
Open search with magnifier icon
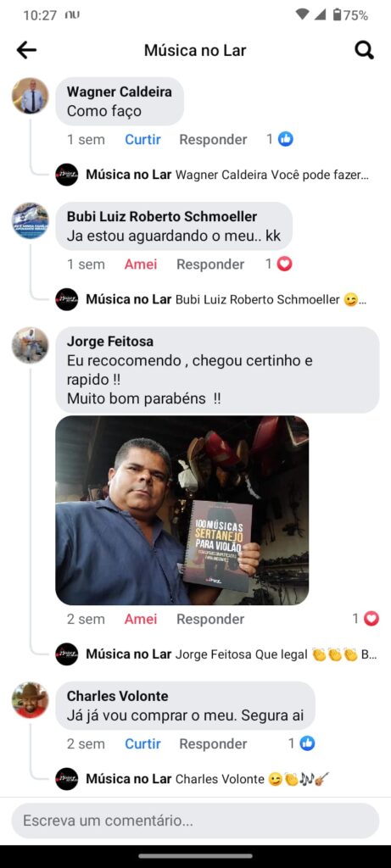[364, 50]
